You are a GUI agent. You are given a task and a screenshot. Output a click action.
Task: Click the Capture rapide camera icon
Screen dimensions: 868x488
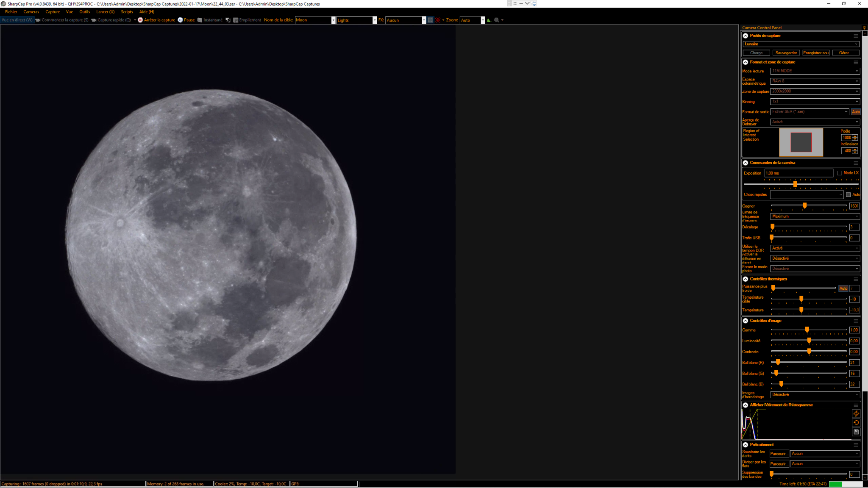[x=94, y=20]
